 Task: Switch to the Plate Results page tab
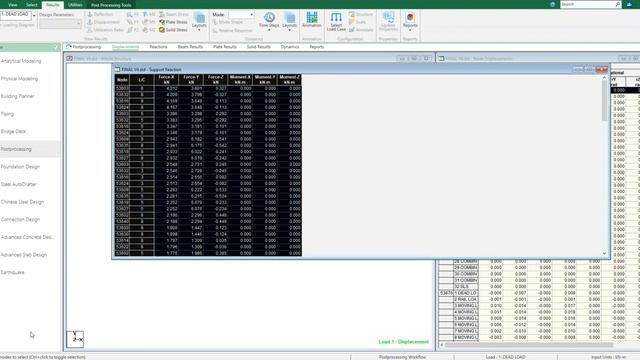(x=225, y=47)
